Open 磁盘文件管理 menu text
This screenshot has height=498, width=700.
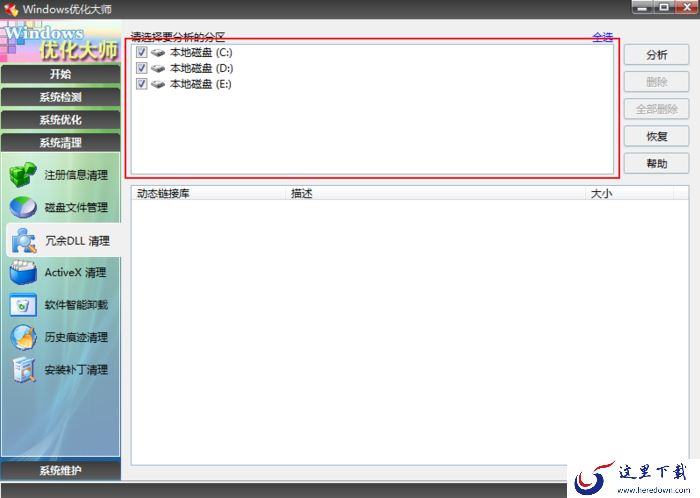76,208
